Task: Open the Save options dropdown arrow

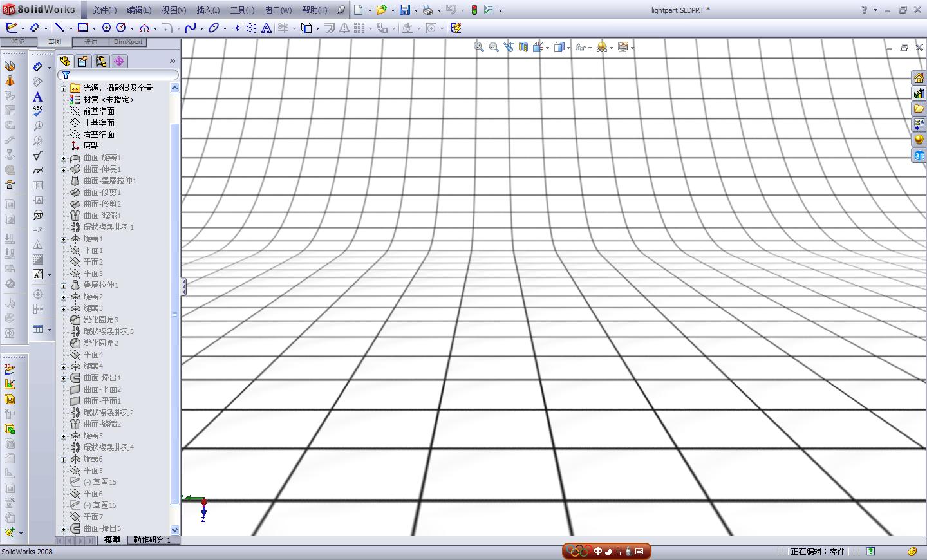Action: 416,10
